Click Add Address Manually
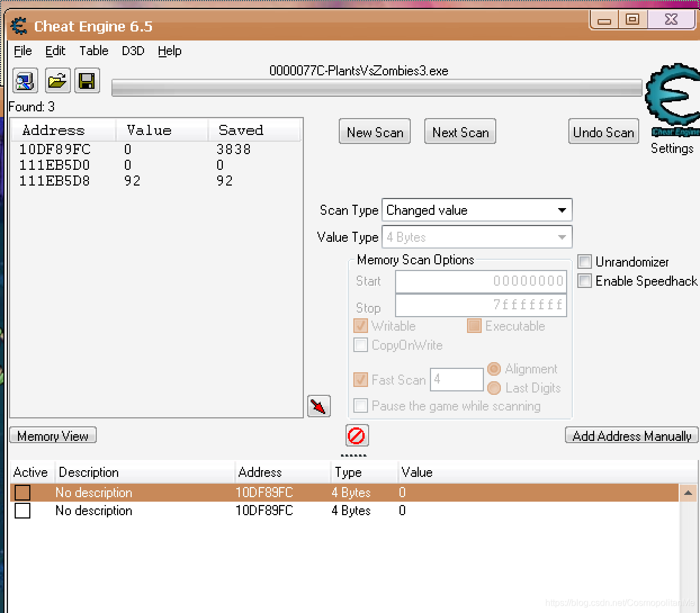 [632, 436]
